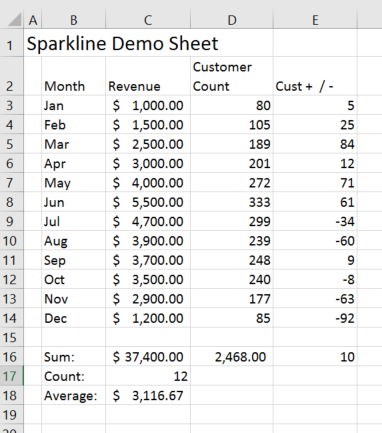Image resolution: width=382 pixels, height=433 pixels.
Task: Click the $3,500.00 revenue cell
Action: click(148, 279)
